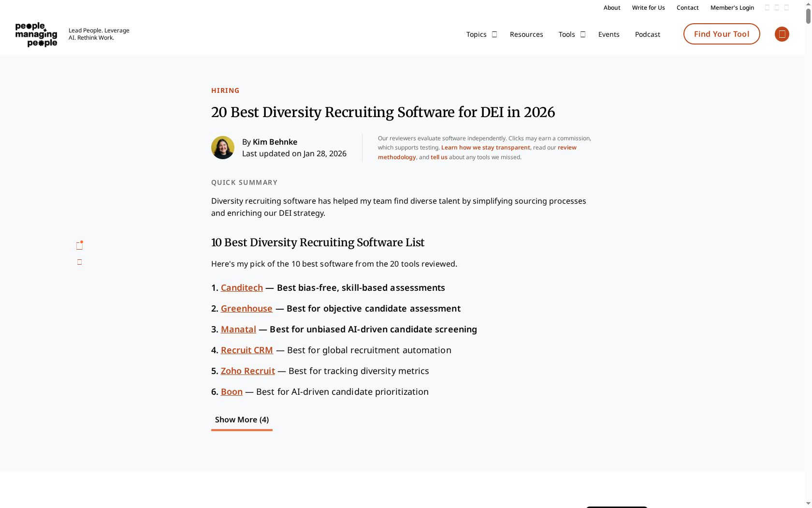This screenshot has height=508, width=812.
Task: Click the 'Last updated on Jan 28, 2026' text
Action: coord(294,153)
